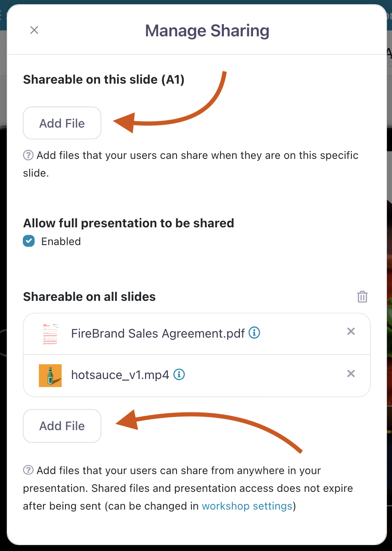
Task: Click the Shareable on all slides heading
Action: point(90,297)
